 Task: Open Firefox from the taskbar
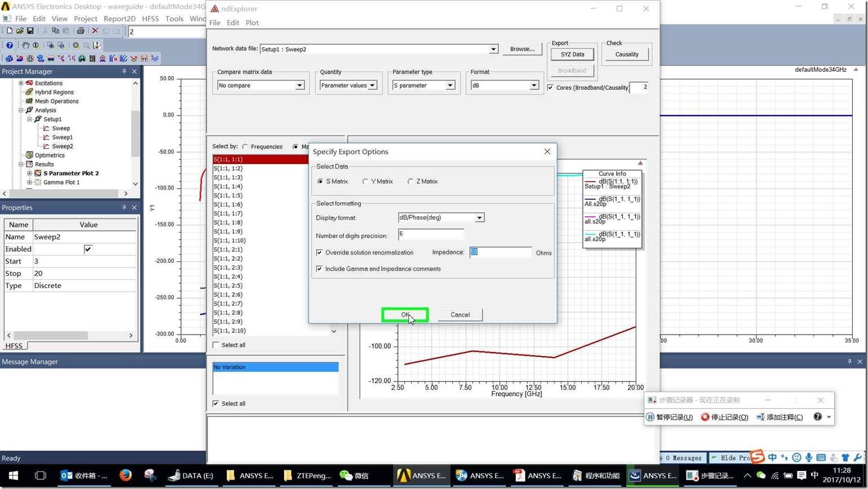125,475
